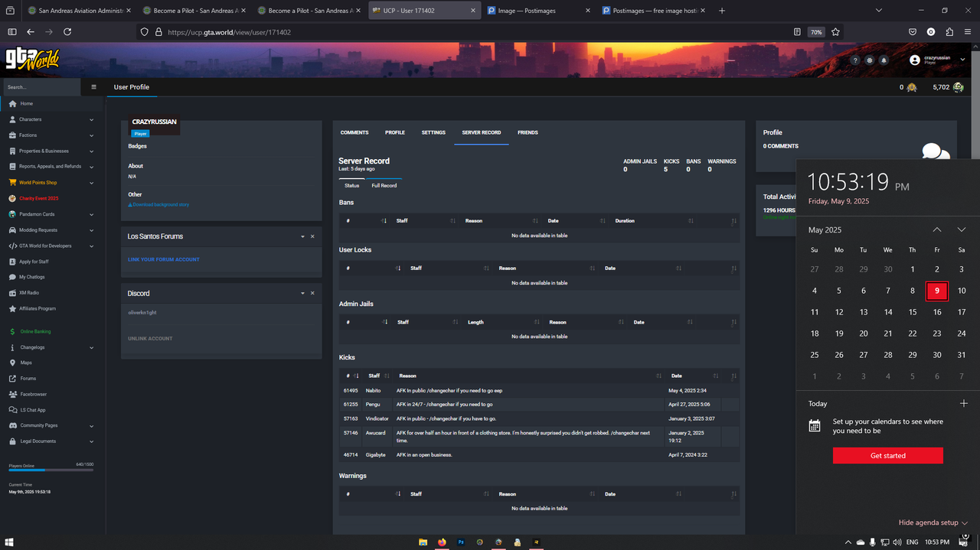Open the Home sidebar item
980x550 pixels.
53,103
